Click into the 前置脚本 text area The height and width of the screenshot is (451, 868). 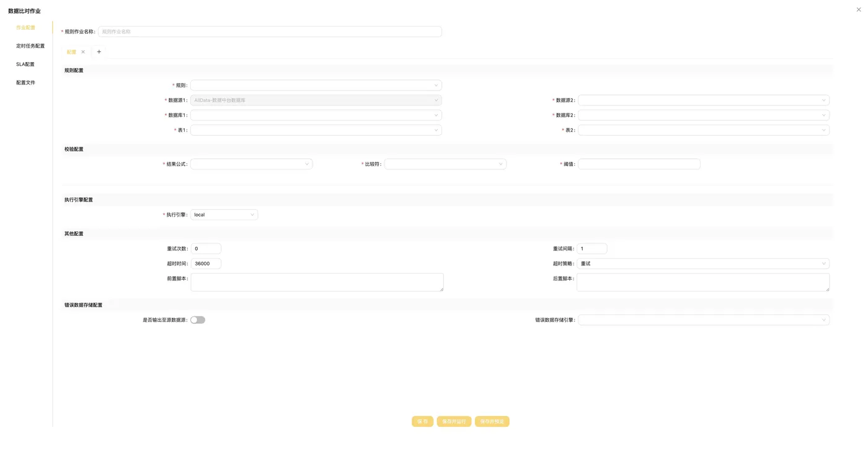(x=317, y=282)
